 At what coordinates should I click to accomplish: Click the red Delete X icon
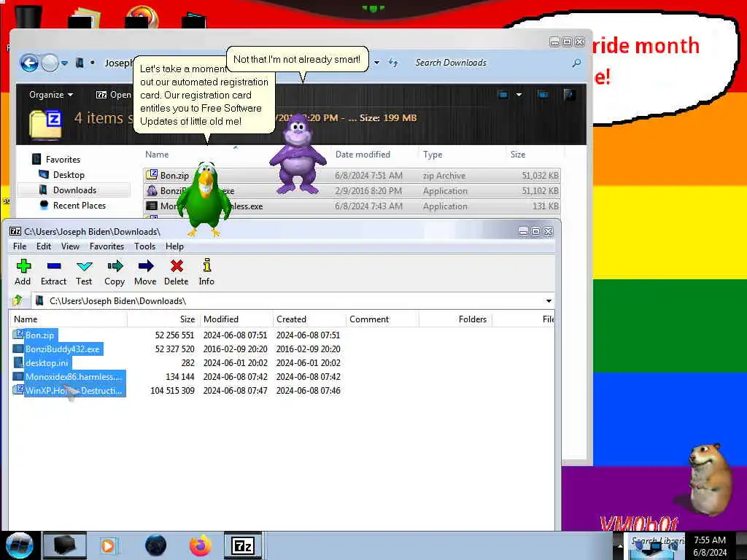pyautogui.click(x=177, y=265)
